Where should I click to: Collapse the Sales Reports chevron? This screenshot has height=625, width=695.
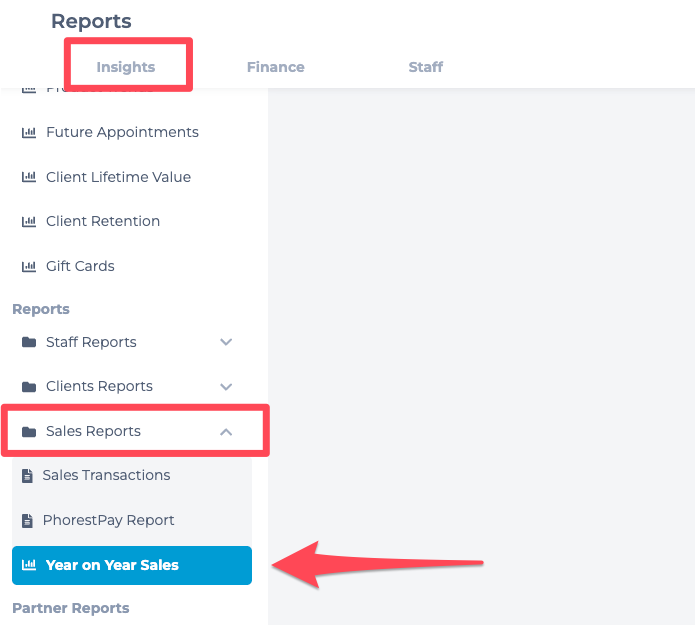point(226,432)
